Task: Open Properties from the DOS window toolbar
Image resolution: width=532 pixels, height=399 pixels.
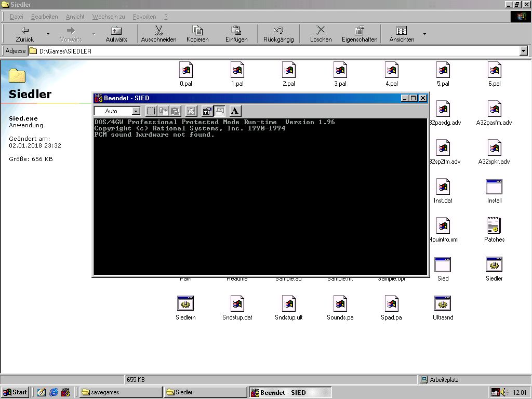Action: point(207,111)
